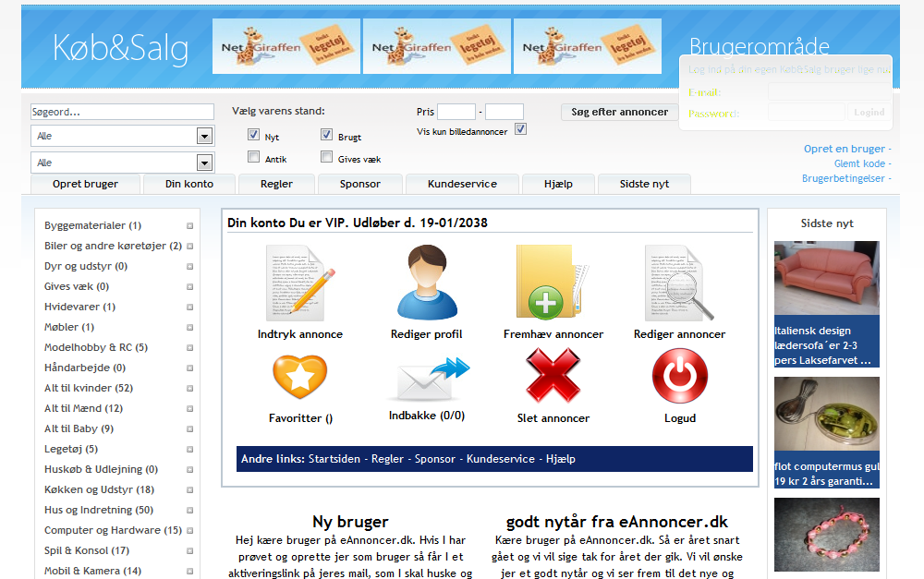This screenshot has height=579, width=924.
Task: Open the first Alle dropdown
Action: click(122, 137)
